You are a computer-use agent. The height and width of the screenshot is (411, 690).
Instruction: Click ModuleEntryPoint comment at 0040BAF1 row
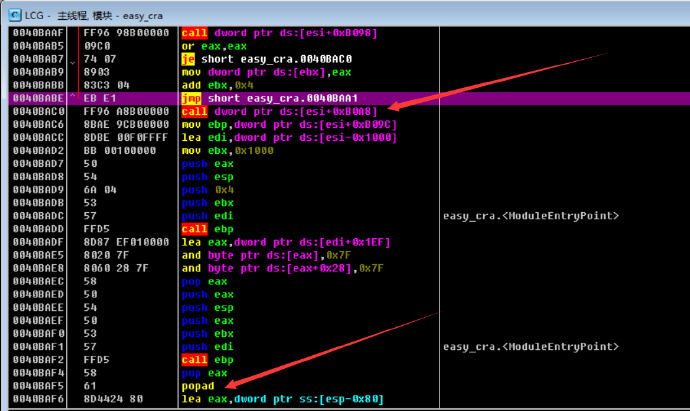531,347
